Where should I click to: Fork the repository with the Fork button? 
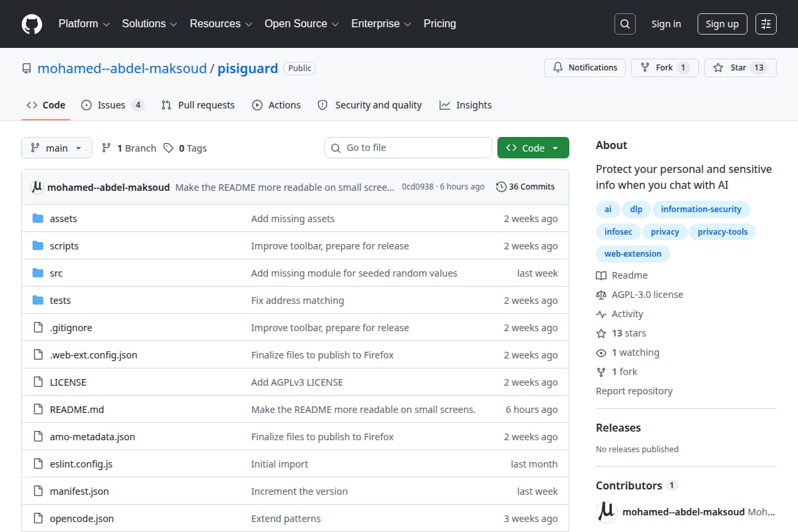click(665, 68)
